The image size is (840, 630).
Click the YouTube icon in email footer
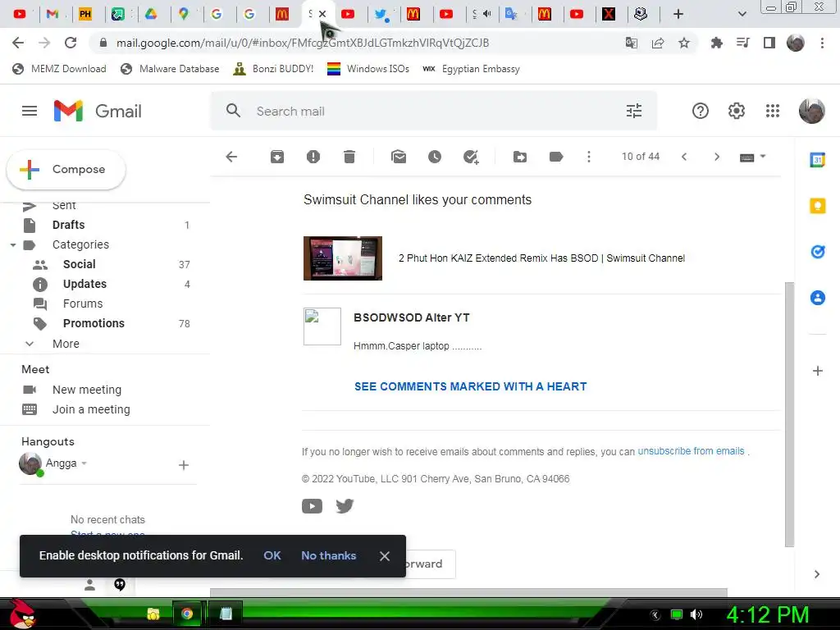click(312, 505)
